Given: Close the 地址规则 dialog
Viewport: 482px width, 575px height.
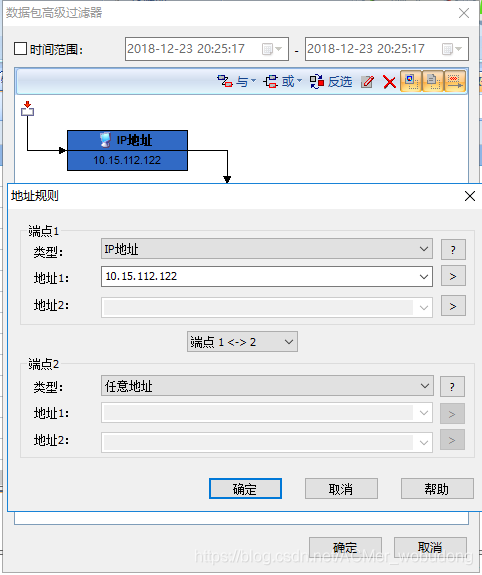Looking at the screenshot, I should click(x=470, y=196).
